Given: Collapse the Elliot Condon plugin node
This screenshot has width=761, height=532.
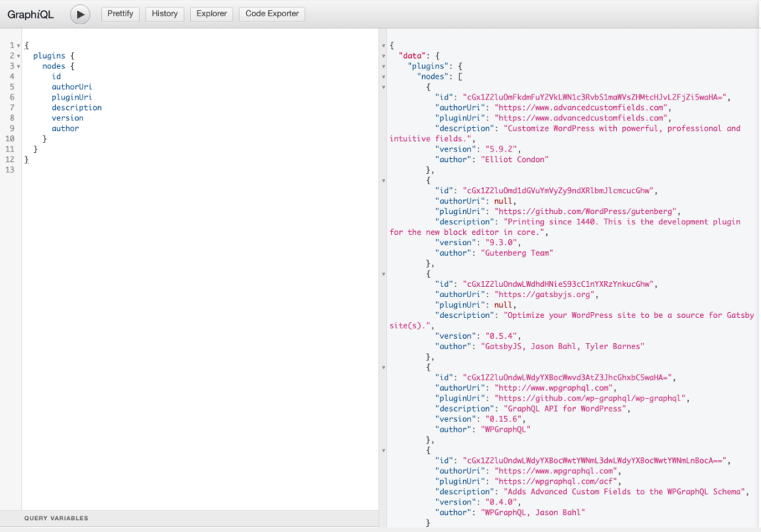Looking at the screenshot, I should tap(383, 87).
